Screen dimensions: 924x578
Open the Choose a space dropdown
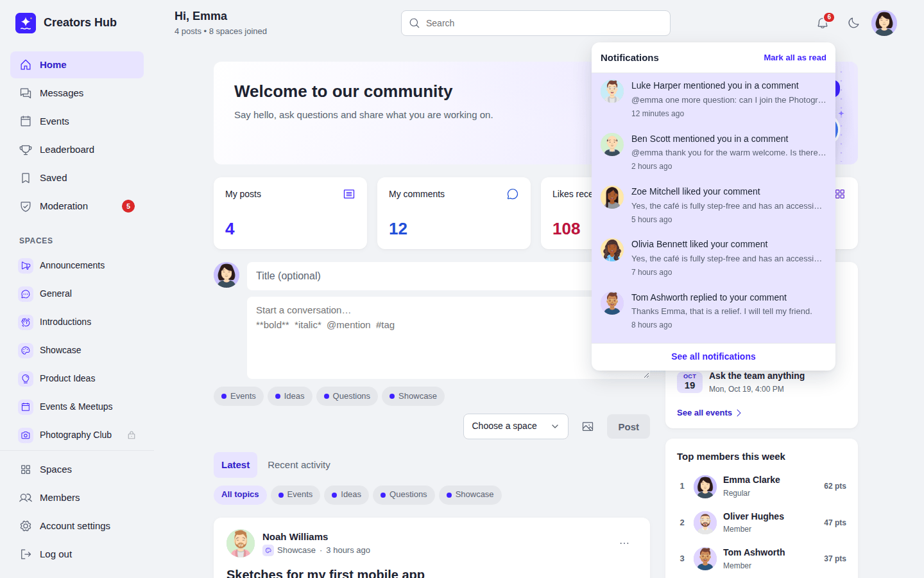coord(516,426)
